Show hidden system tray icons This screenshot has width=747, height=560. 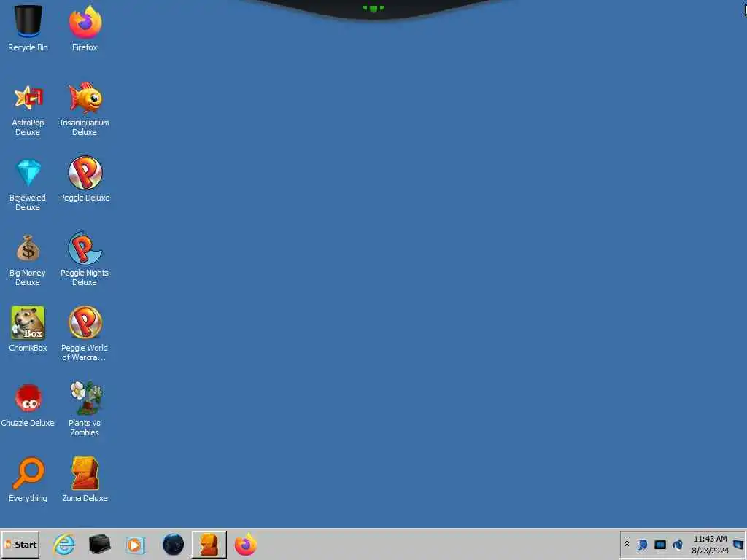(x=627, y=544)
